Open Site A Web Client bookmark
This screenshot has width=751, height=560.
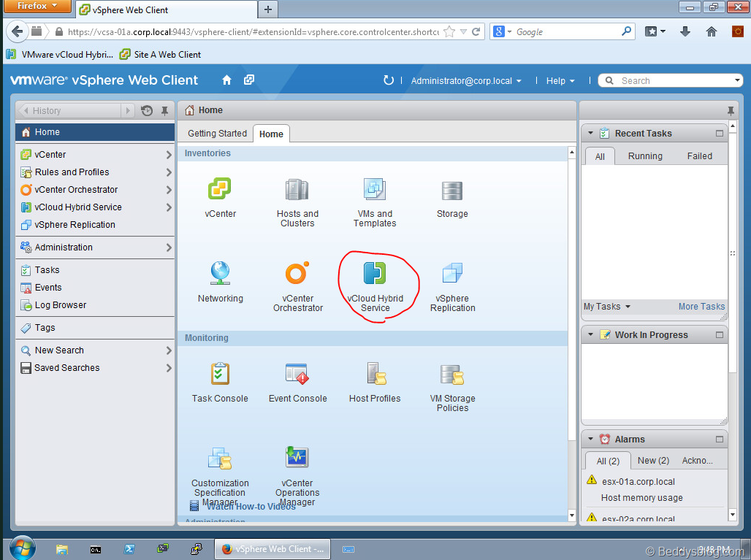pos(161,55)
